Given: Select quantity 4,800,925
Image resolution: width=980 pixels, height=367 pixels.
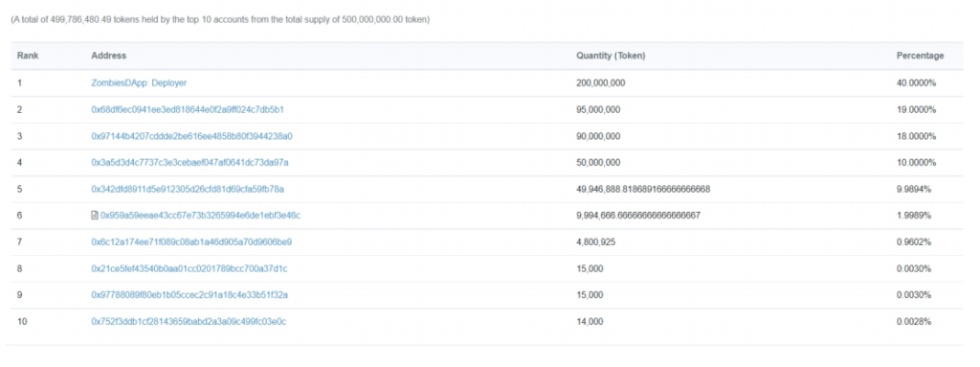Looking at the screenshot, I should (595, 241).
